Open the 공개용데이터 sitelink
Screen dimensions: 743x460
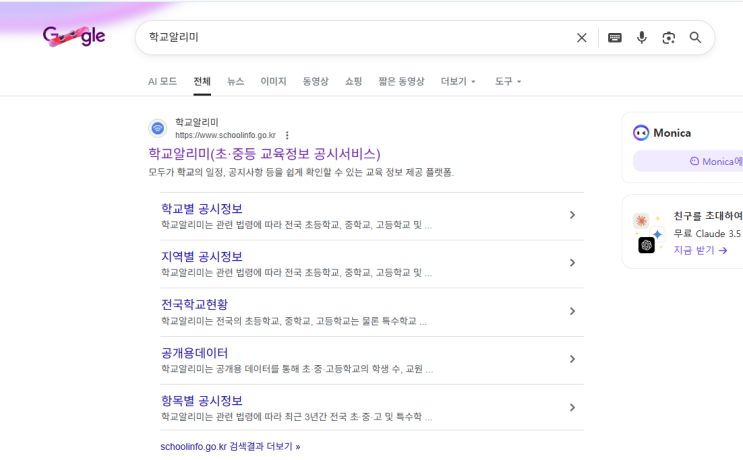tap(195, 353)
